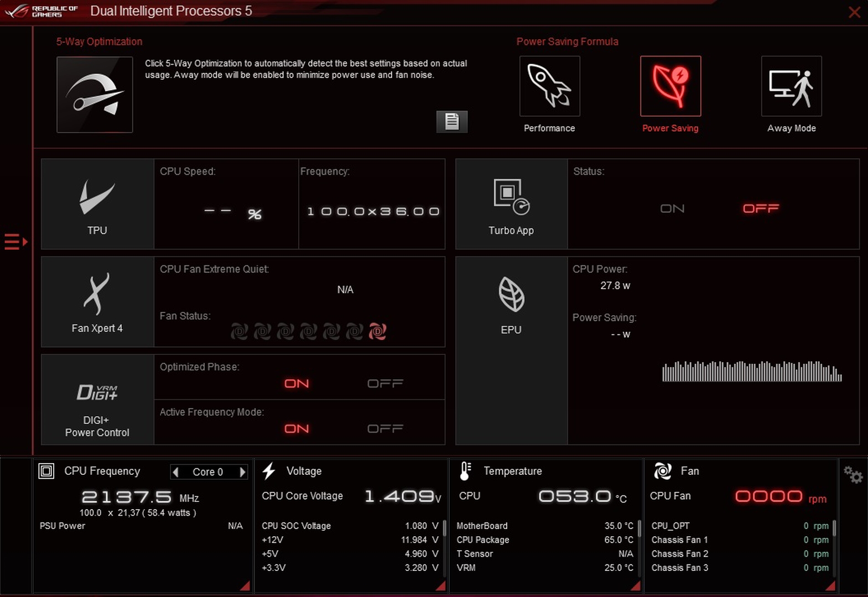Click the PSU Power row
868x597 pixels.
[141, 526]
